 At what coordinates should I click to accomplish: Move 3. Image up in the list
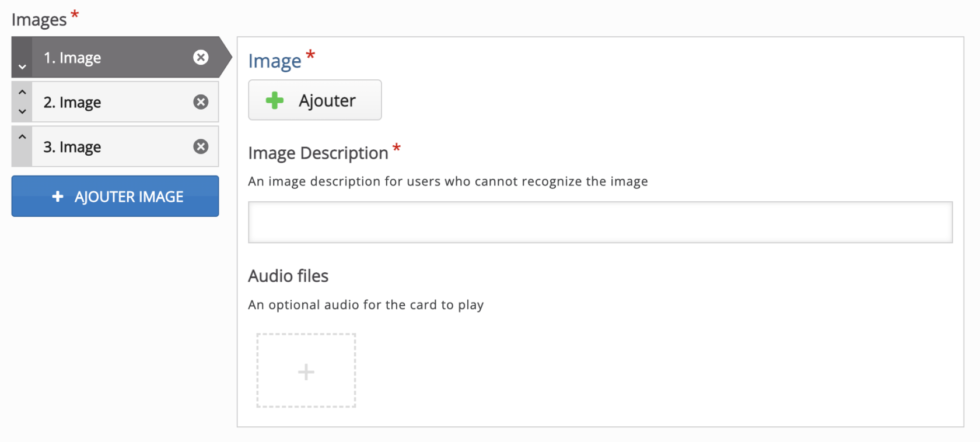tap(22, 137)
